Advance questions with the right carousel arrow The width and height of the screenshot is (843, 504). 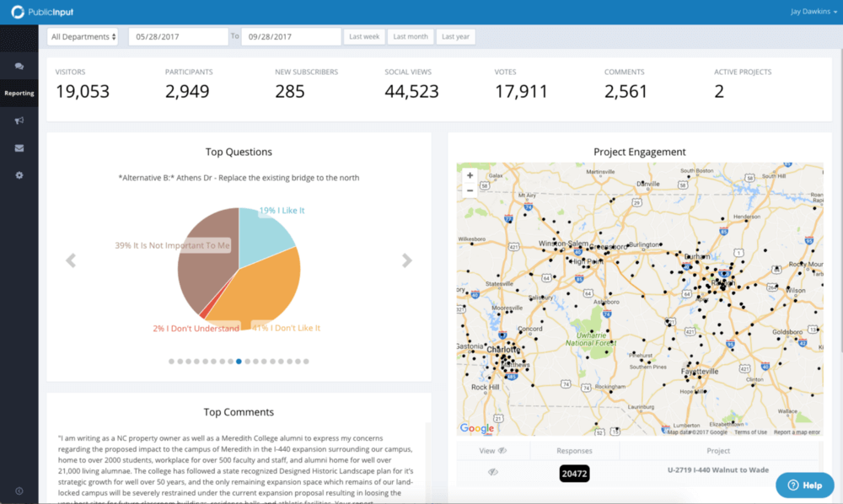point(407,260)
